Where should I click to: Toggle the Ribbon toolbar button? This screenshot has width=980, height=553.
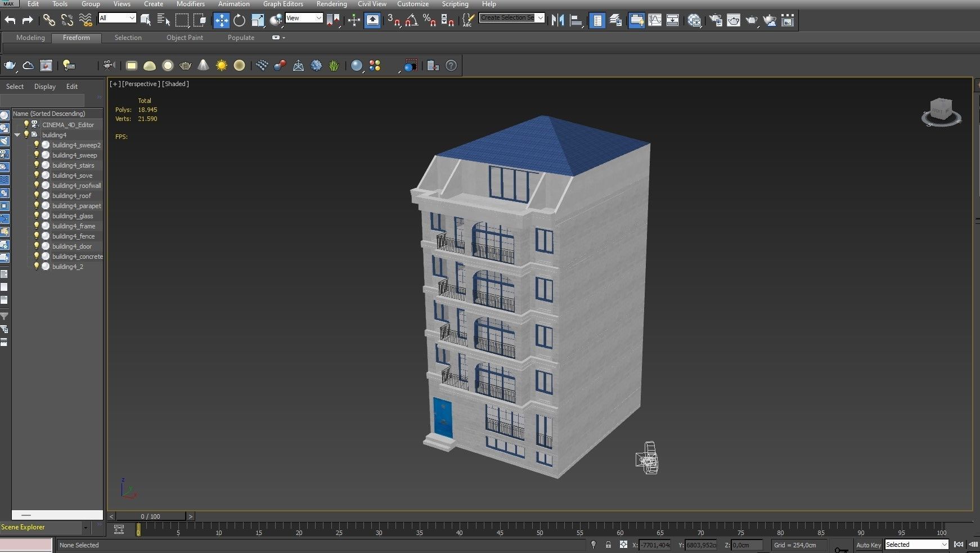pos(636,20)
